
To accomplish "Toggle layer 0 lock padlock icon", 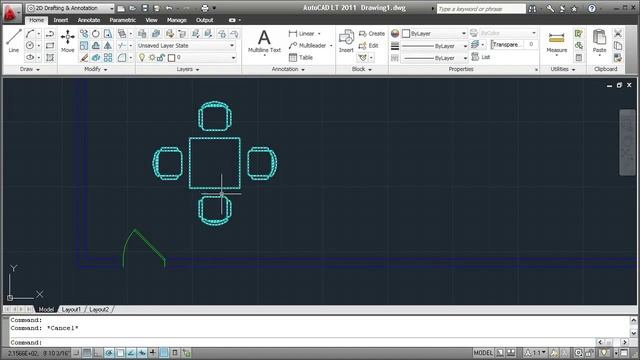I will point(161,58).
